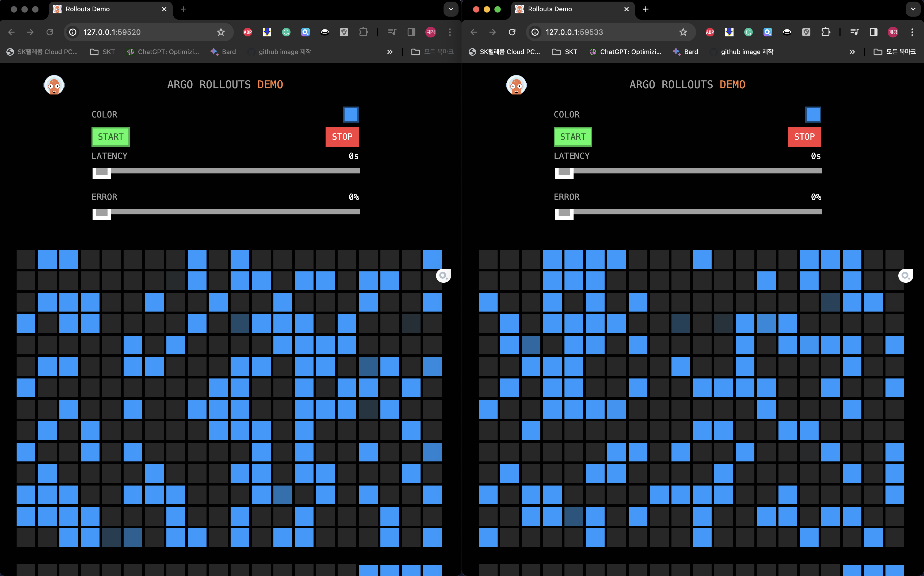The height and width of the screenshot is (576, 924).
Task: Open ChatGPT: Optimizi... bookmark in the 59533 window
Action: [625, 52]
